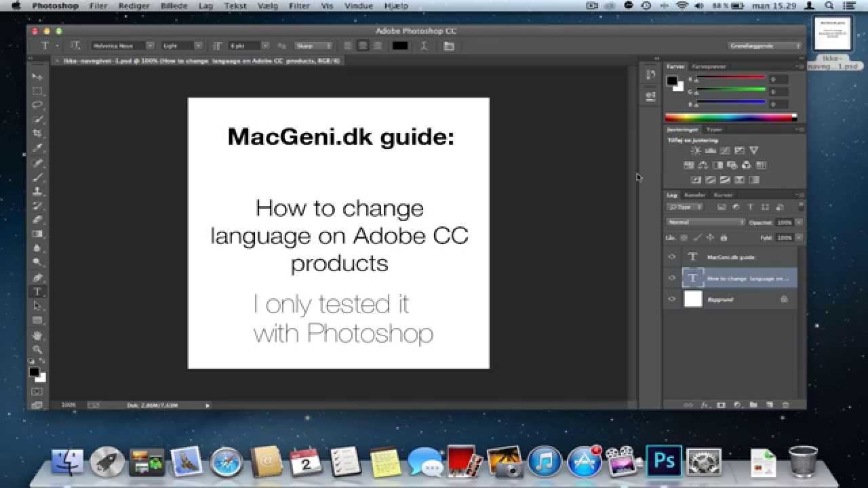Screen dimensions: 868x488
Task: Open the Fyld value dropdown arrow
Action: pos(799,238)
